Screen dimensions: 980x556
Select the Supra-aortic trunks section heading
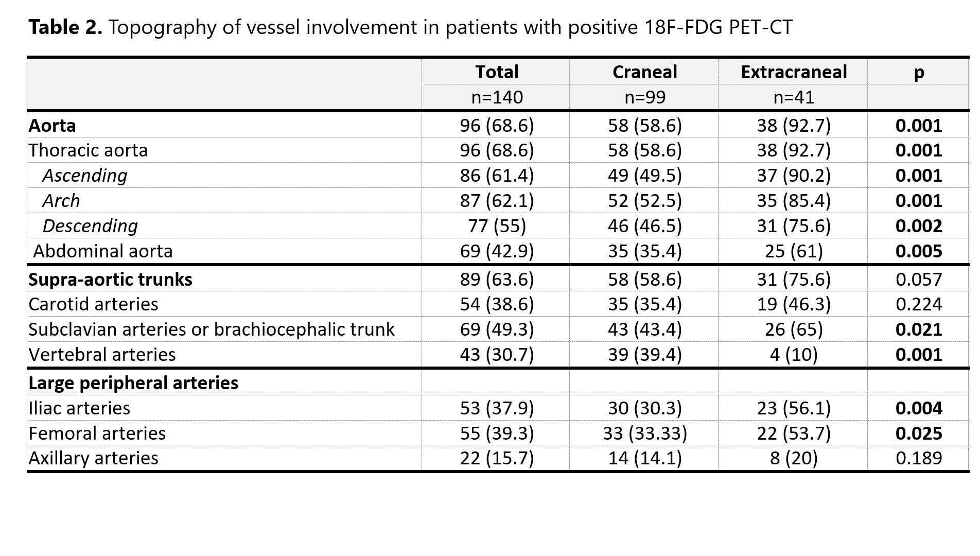110,280
